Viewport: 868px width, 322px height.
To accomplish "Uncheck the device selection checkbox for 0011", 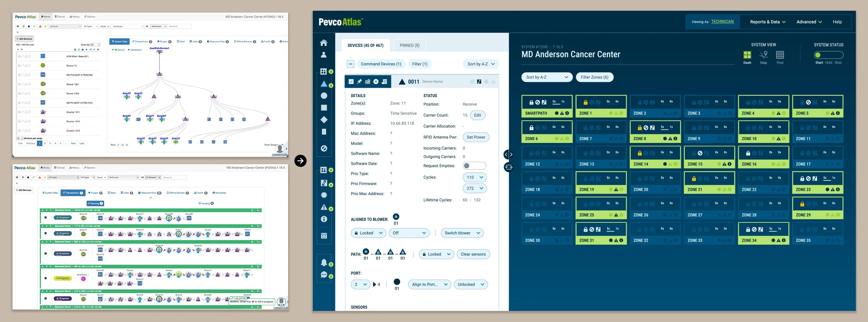I will click(x=351, y=82).
